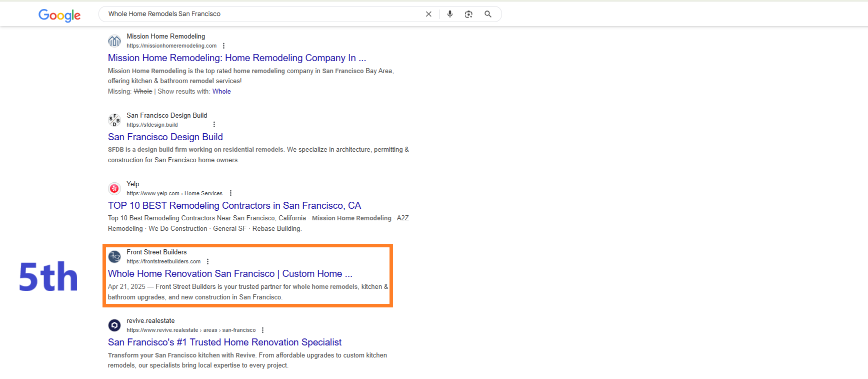Open more options for frontstreetbuilders.com result
The image size is (868, 379).
click(x=207, y=261)
